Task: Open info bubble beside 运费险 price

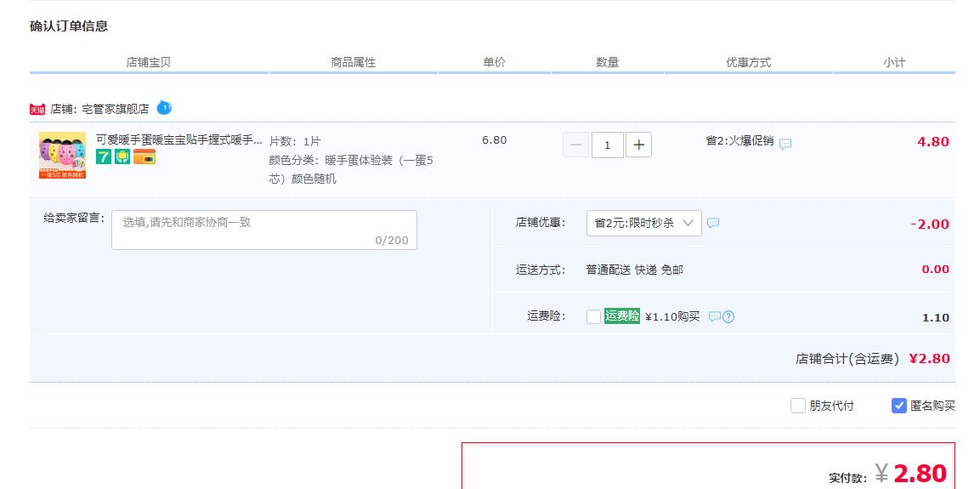Action: pyautogui.click(x=714, y=316)
